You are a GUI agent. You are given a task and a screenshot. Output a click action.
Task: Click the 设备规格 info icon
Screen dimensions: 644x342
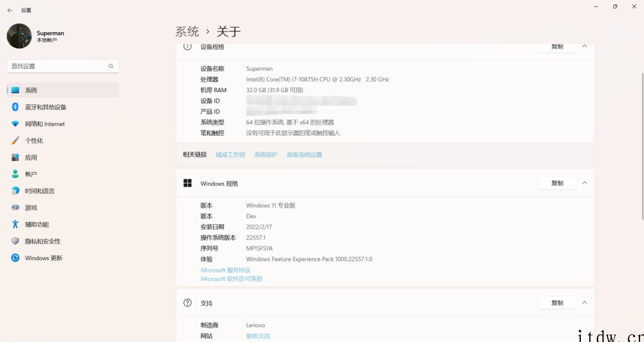point(187,46)
